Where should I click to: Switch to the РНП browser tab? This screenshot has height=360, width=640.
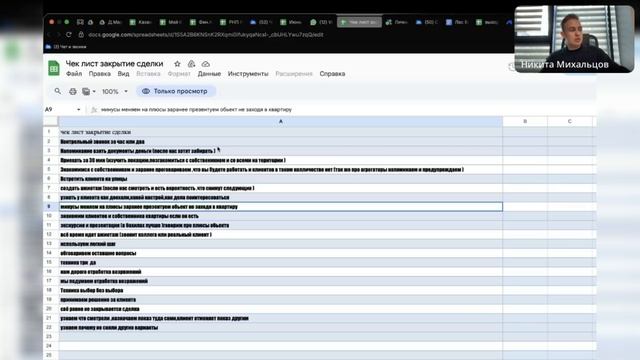(231, 22)
